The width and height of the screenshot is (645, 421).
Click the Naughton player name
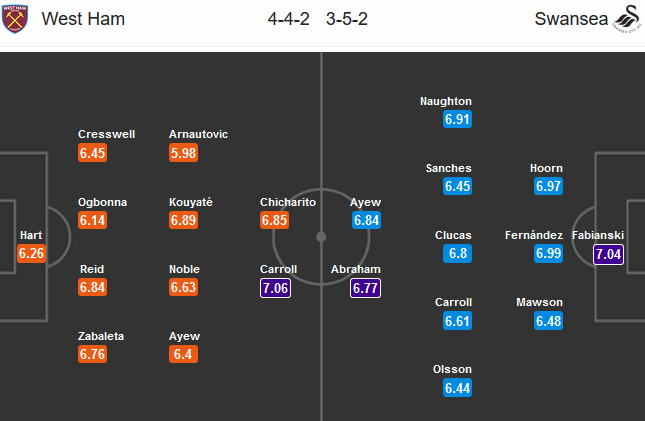447,101
